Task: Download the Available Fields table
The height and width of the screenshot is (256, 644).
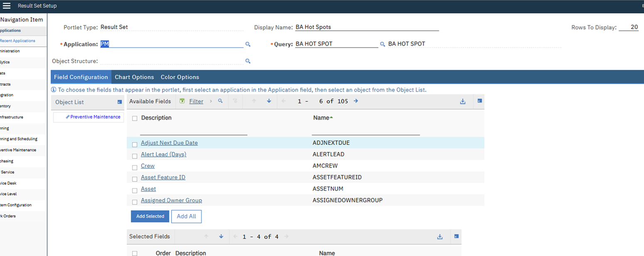Action: (463, 102)
